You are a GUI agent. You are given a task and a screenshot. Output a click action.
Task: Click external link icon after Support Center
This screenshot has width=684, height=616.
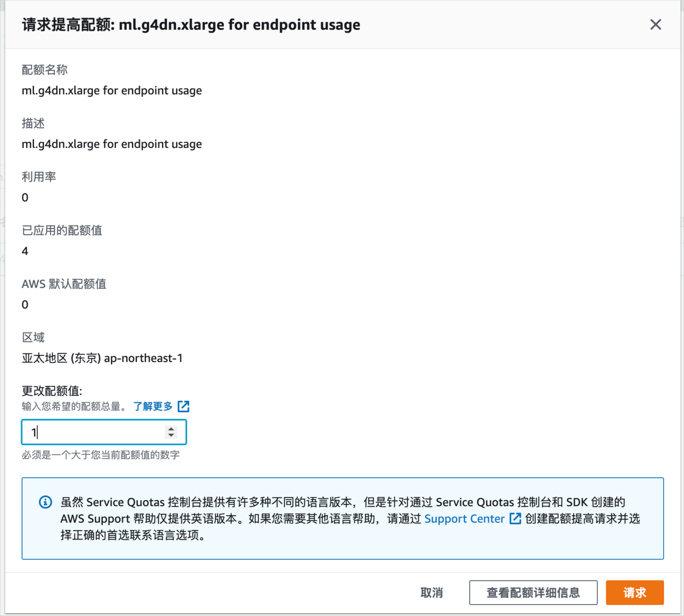516,518
